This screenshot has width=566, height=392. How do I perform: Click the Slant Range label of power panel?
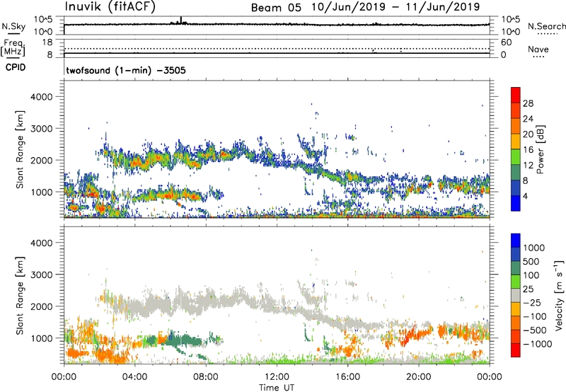click(x=20, y=149)
